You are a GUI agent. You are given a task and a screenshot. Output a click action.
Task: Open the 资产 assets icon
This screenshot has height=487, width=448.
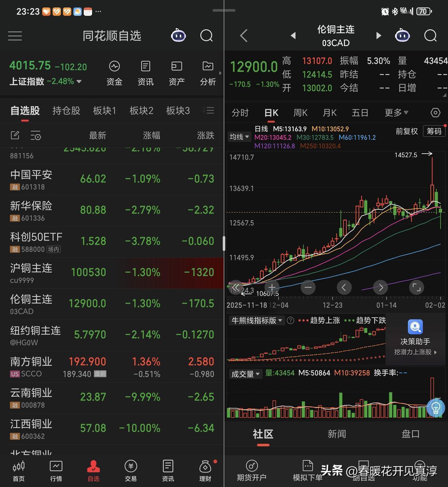click(177, 73)
